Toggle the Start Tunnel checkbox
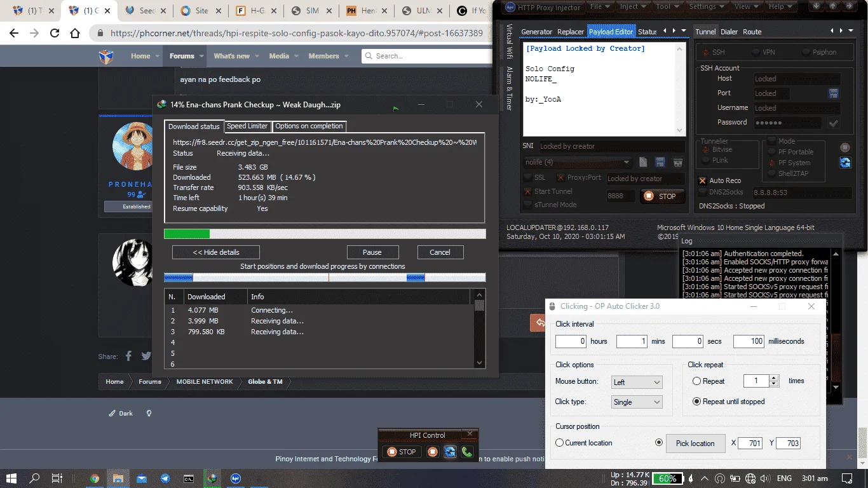Image resolution: width=868 pixels, height=488 pixels. coord(528,191)
